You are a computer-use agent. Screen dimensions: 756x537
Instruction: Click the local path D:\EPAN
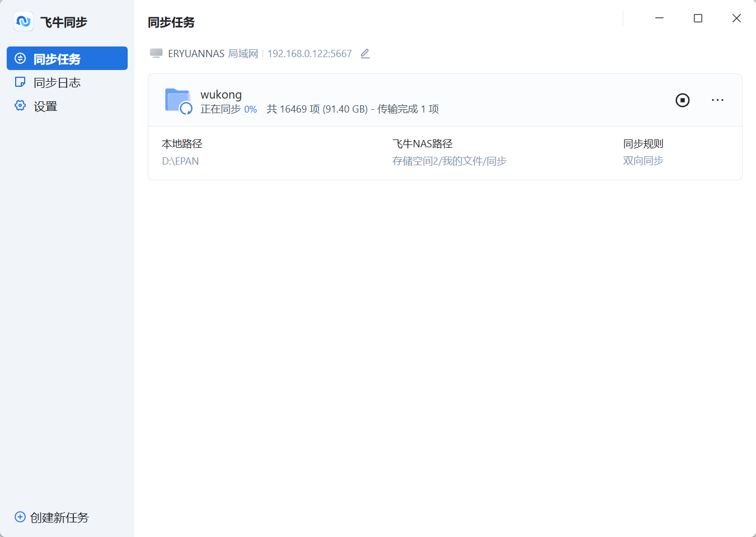point(180,161)
